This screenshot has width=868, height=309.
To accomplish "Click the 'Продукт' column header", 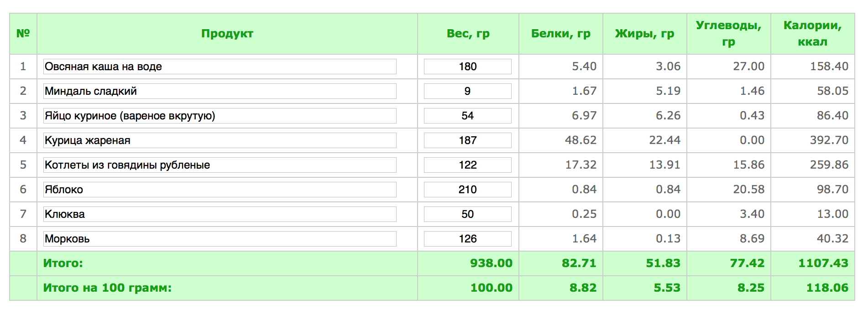I will (x=227, y=34).
